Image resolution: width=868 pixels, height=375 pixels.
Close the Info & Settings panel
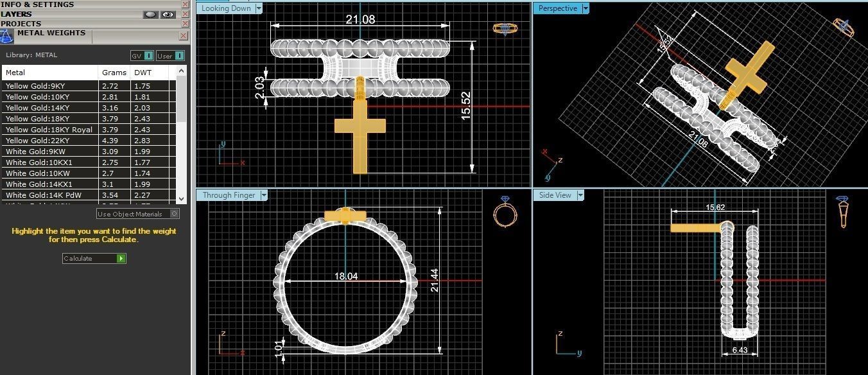[185, 4]
